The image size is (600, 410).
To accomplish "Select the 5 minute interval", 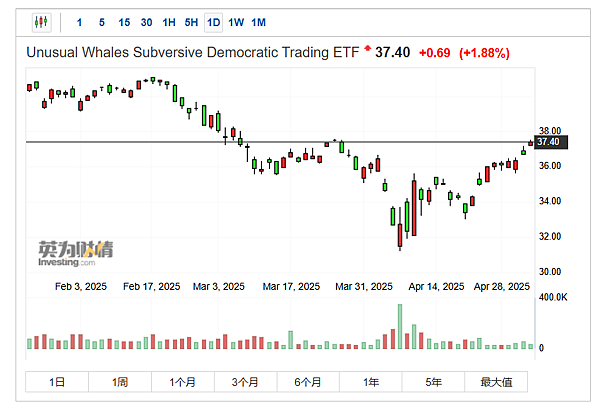I will (x=102, y=23).
